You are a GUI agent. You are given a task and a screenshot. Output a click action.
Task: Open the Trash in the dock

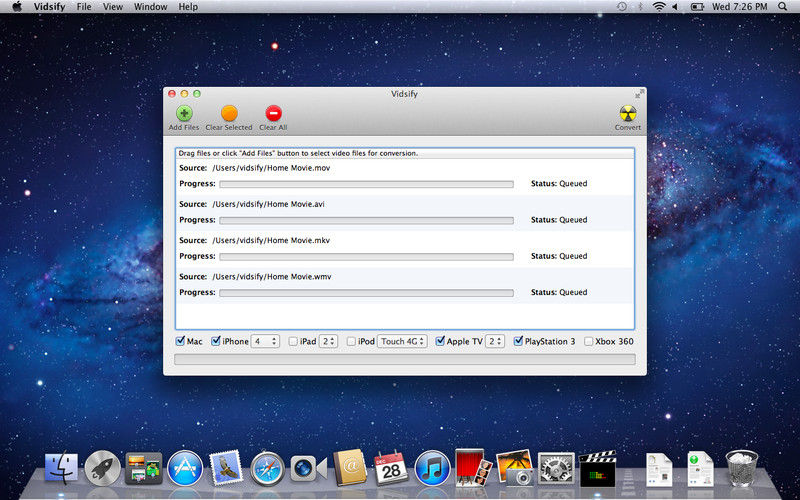[741, 468]
